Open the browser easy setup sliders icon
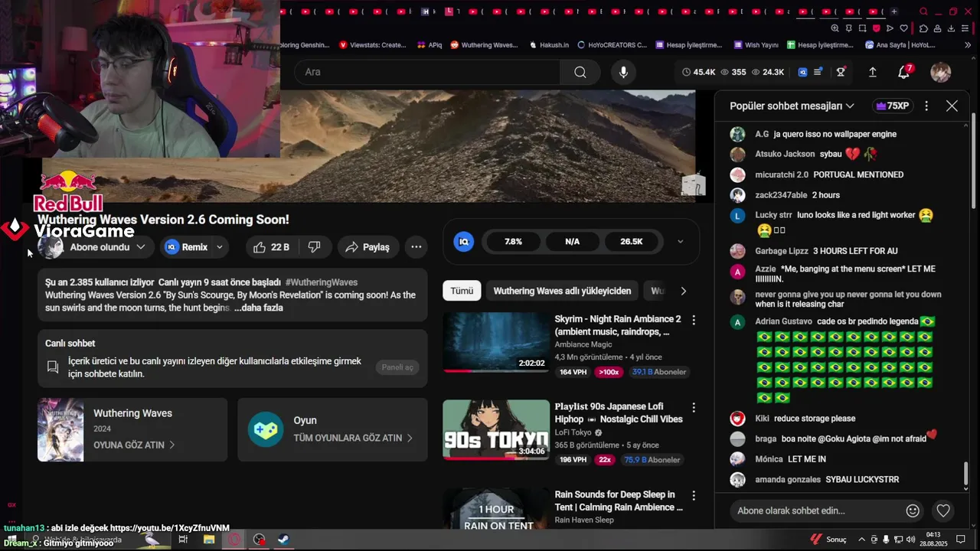Screen dimensions: 980x551 coord(965,28)
